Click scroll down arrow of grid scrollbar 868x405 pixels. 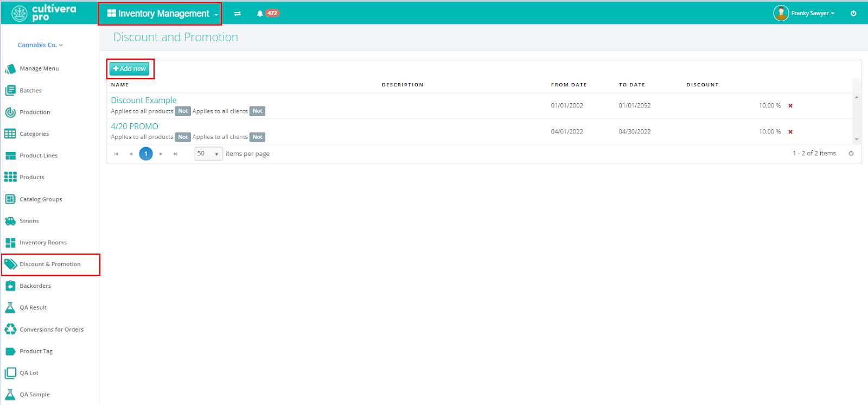(x=857, y=140)
